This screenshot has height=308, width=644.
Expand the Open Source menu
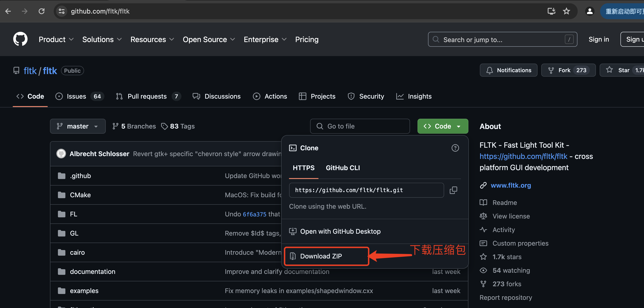pos(209,39)
